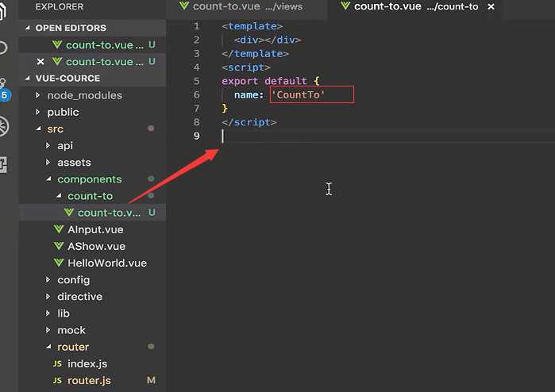Close second count-to.vue in Open Editors
This screenshot has width=555, height=392.
coord(40,62)
